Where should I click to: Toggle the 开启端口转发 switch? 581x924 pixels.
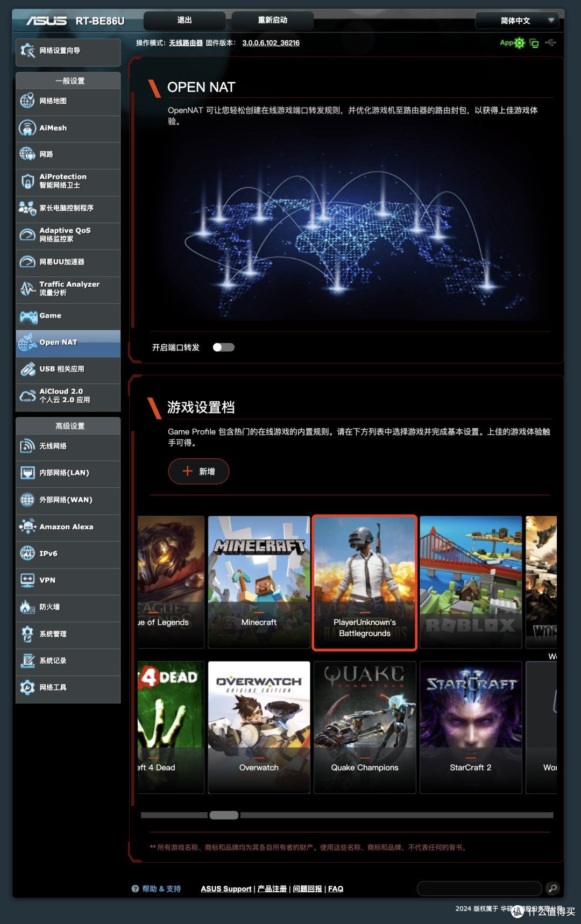(224, 347)
